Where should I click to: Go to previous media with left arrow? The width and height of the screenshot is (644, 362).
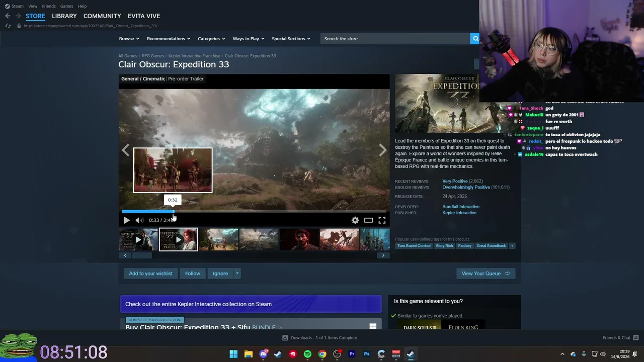tap(125, 150)
